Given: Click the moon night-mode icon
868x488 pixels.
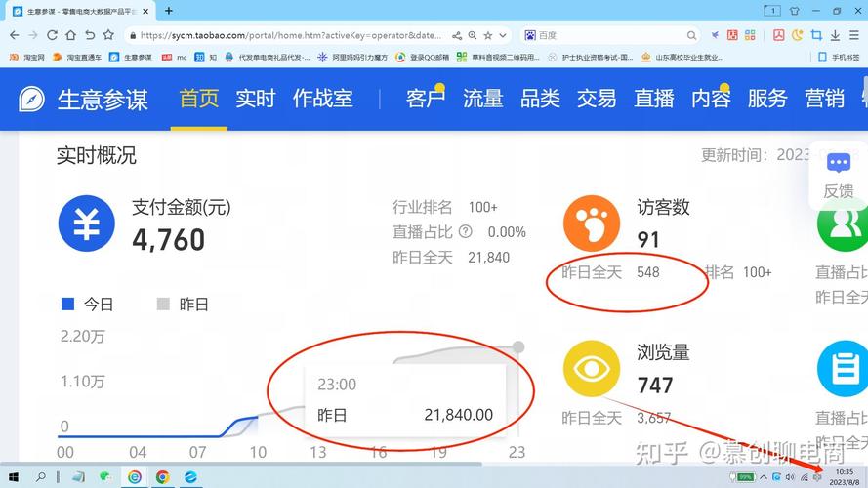Looking at the screenshot, I should [797, 35].
